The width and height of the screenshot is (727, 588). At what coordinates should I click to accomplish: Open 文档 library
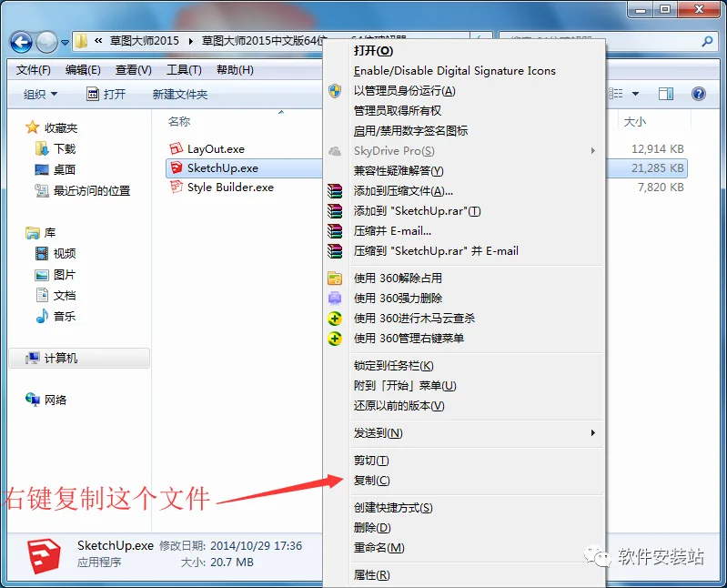point(56,296)
